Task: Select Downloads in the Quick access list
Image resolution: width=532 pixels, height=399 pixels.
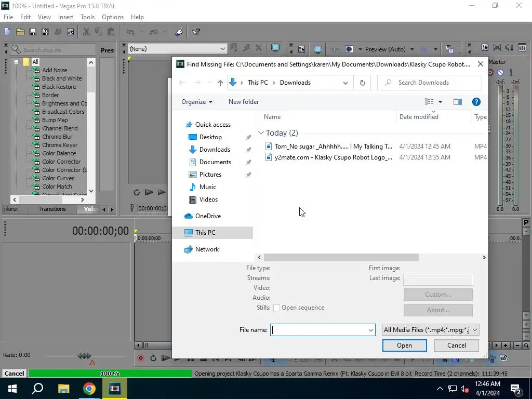Action: coord(215,150)
